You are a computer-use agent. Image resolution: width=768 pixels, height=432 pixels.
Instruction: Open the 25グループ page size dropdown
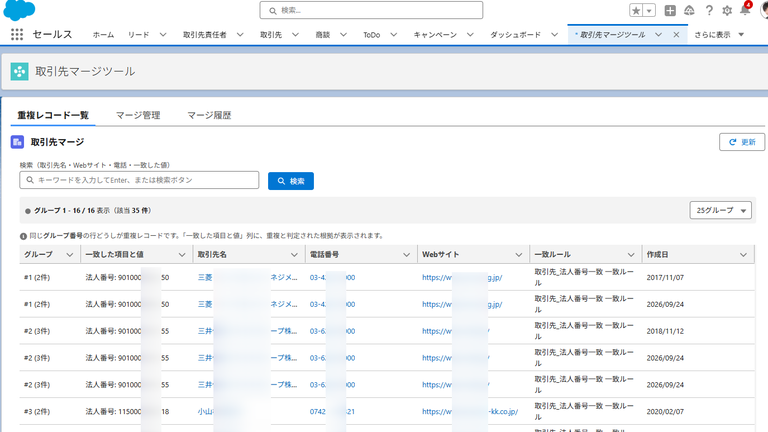pyautogui.click(x=720, y=210)
